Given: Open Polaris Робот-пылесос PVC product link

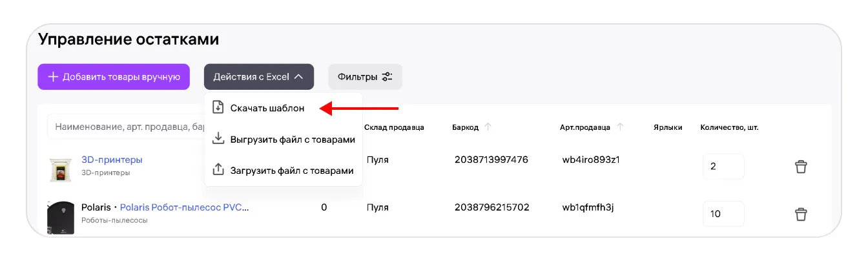Looking at the screenshot, I should [x=184, y=207].
